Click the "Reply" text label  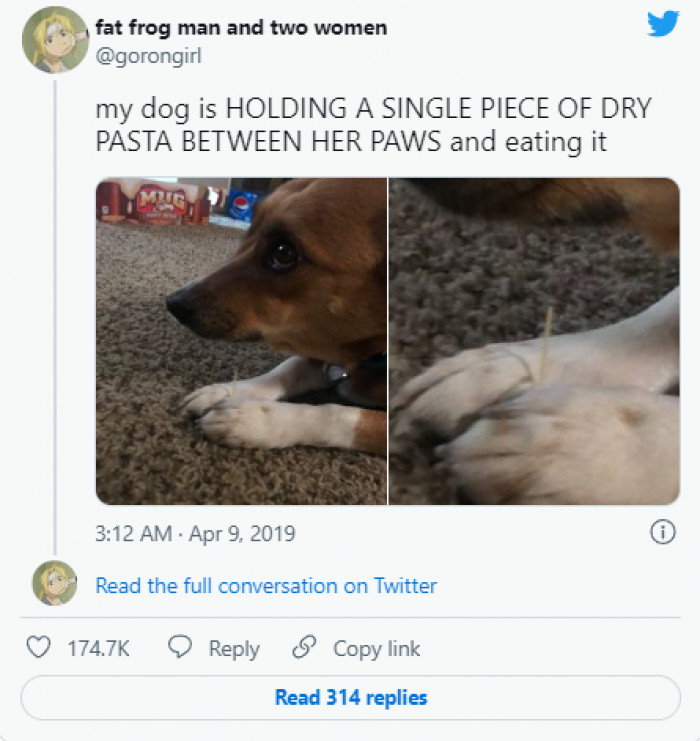pos(234,649)
